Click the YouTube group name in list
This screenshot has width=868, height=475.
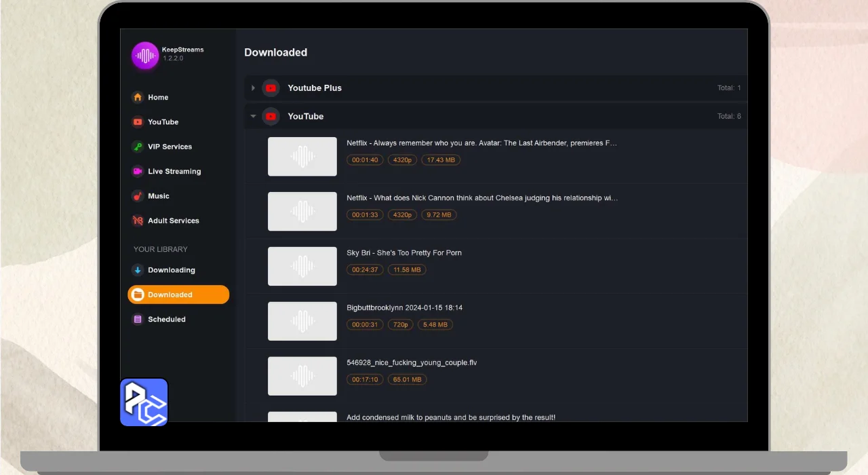tap(306, 116)
